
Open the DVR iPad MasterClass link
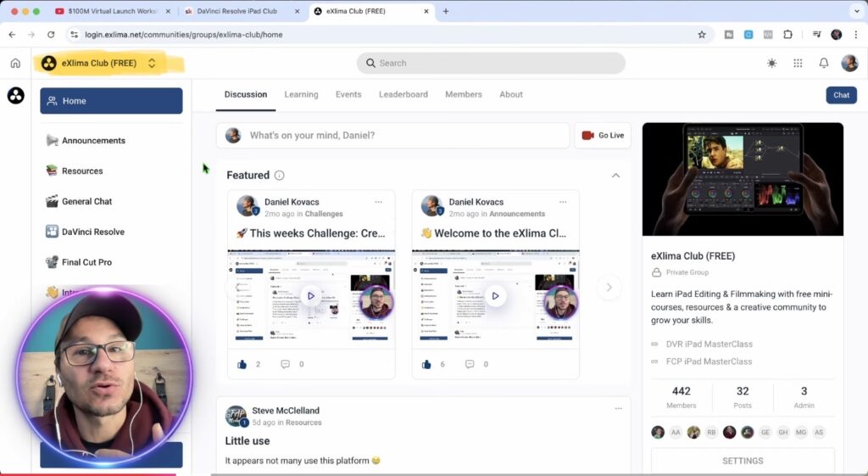[x=709, y=344]
